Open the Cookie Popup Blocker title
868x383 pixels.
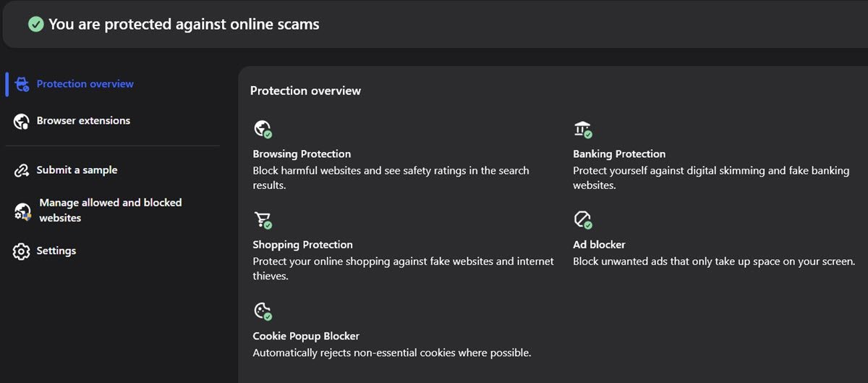[306, 336]
